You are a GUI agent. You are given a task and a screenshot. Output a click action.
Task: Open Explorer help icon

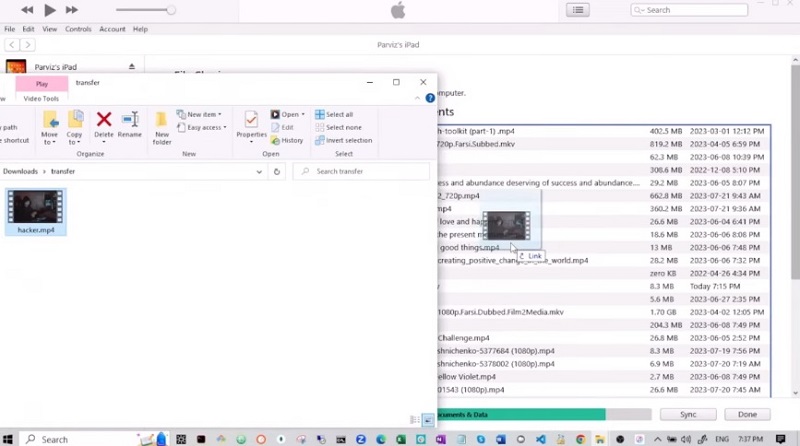430,98
